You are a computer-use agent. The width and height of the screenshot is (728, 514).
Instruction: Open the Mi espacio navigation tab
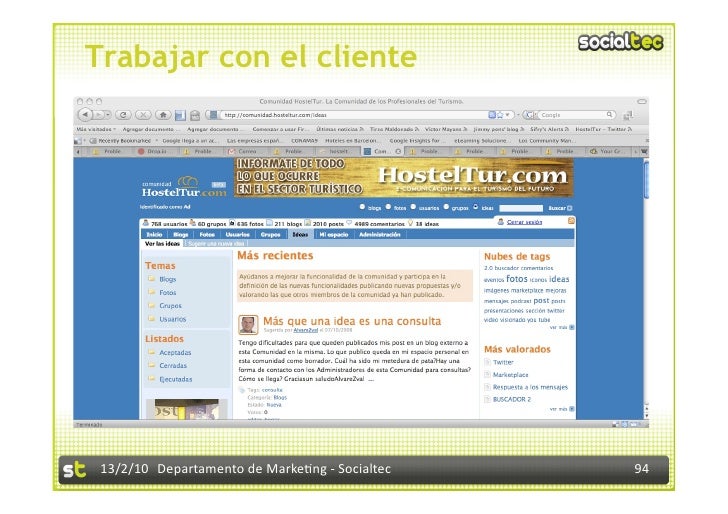pyautogui.click(x=334, y=234)
